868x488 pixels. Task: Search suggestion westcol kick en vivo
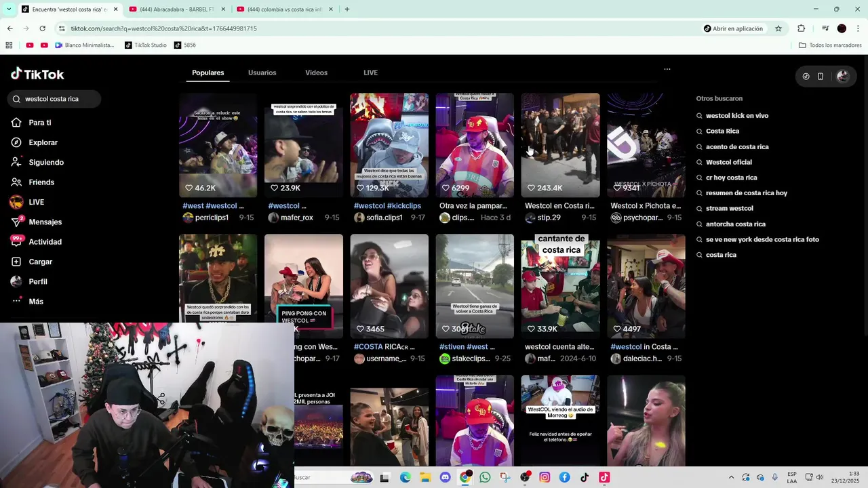737,116
